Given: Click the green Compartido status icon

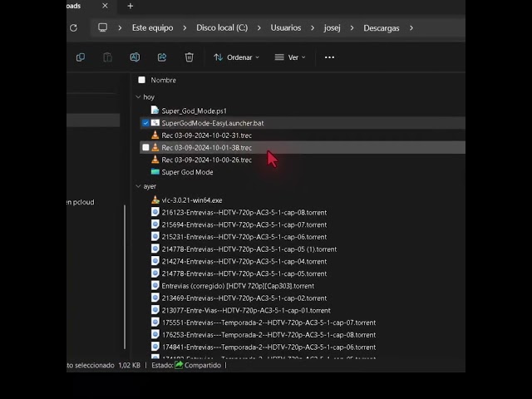Looking at the screenshot, I should [179, 365].
